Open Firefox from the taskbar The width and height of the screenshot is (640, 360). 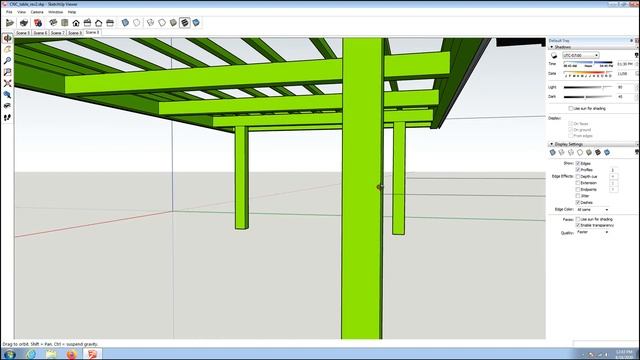tap(71, 354)
